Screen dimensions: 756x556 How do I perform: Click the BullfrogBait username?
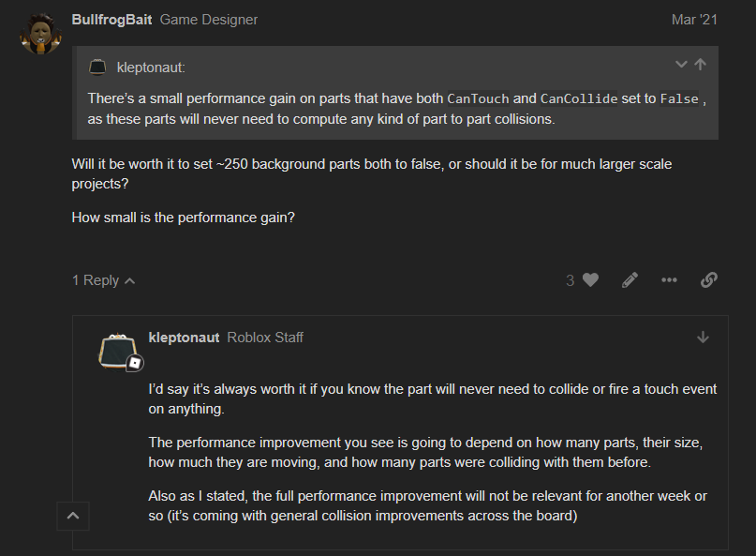(111, 20)
